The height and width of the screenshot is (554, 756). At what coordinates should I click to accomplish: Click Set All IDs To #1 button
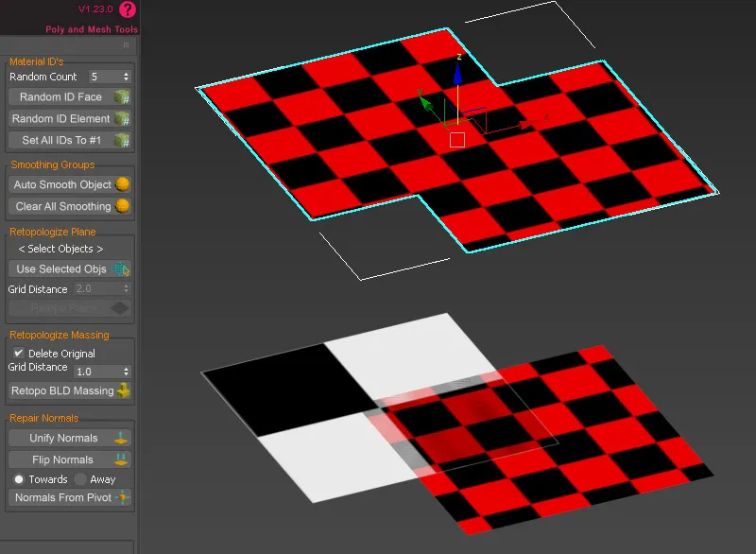[x=70, y=140]
